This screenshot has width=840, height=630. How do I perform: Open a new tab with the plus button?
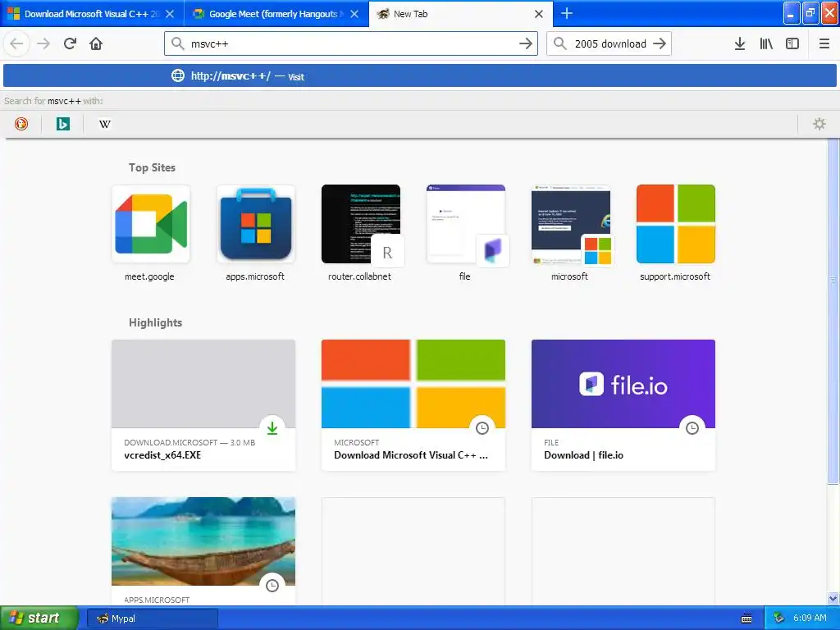click(566, 13)
